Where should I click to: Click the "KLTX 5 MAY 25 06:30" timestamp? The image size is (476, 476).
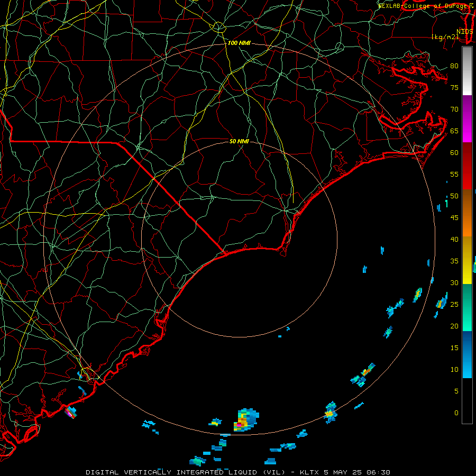tap(345, 472)
